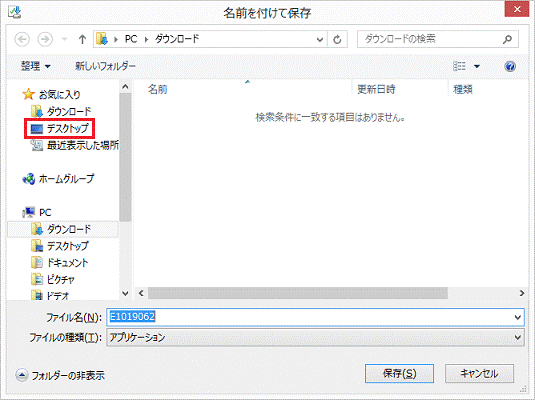This screenshot has width=535, height=400.
Task: Click folder icon of PC デスクトップ
Action: click(37, 246)
